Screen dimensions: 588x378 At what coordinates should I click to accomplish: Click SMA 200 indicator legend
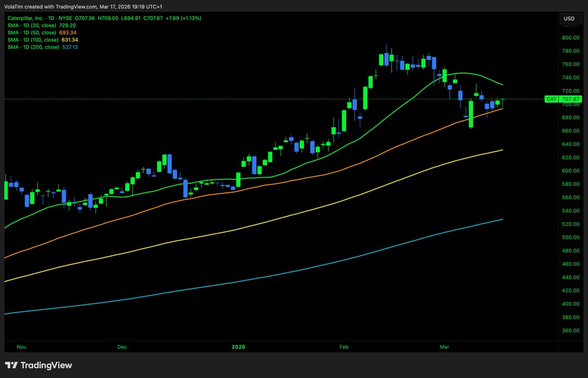click(42, 47)
